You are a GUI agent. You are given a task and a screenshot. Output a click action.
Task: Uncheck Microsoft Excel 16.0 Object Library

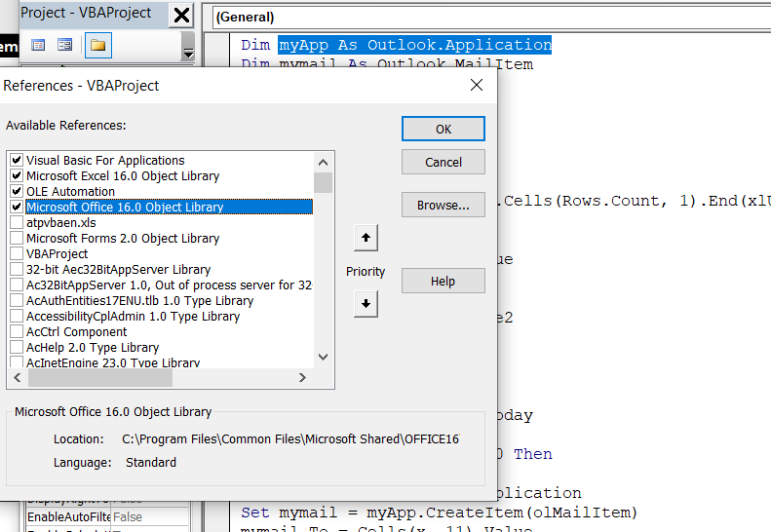[17, 175]
